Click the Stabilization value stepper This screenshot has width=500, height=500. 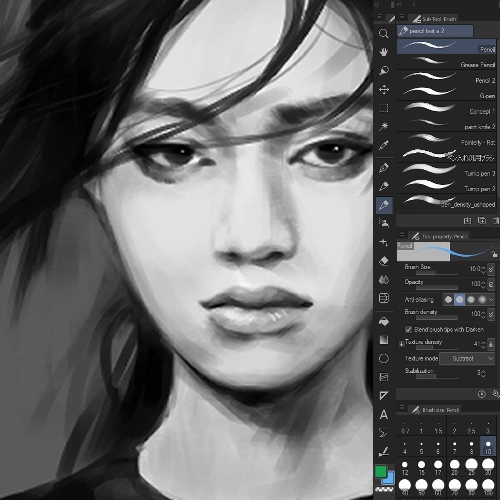pyautogui.click(x=483, y=373)
